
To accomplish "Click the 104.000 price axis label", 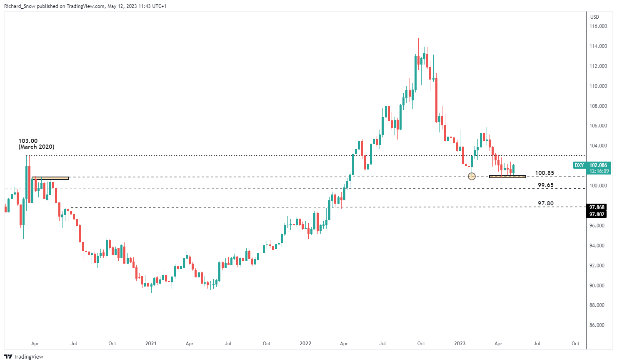I will tap(598, 146).
